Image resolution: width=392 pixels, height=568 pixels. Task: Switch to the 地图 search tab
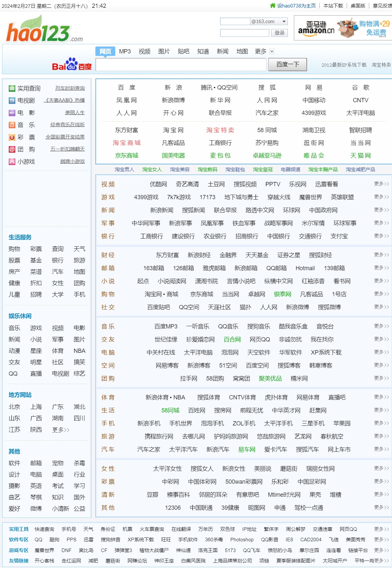point(242,51)
